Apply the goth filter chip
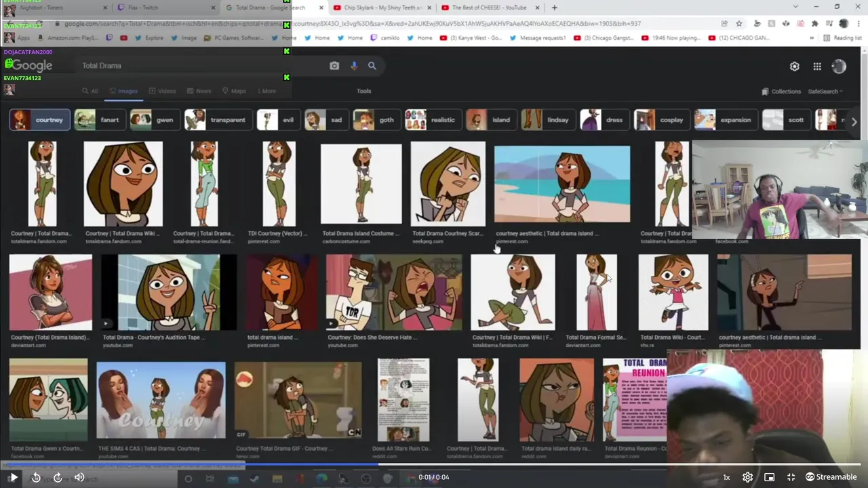This screenshot has width=868, height=488. [376, 120]
